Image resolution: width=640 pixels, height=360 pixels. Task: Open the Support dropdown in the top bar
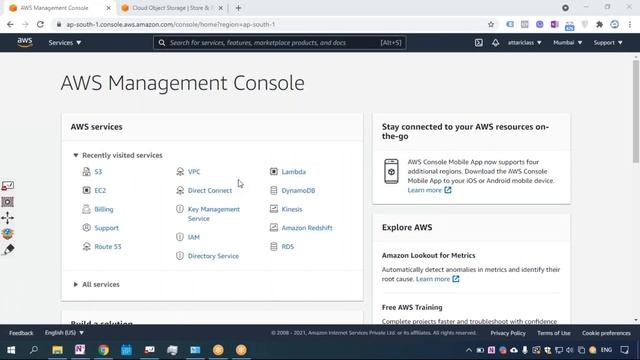pos(608,42)
